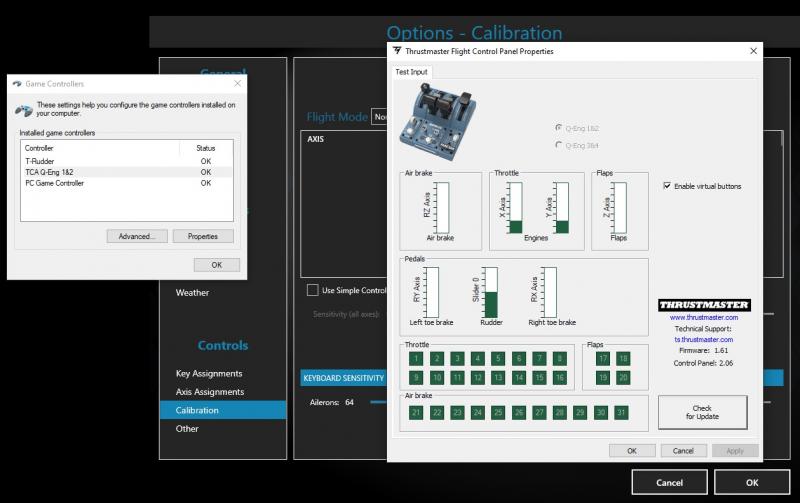Open the Flight Mode dropdown
The image size is (800, 503).
coord(380,117)
